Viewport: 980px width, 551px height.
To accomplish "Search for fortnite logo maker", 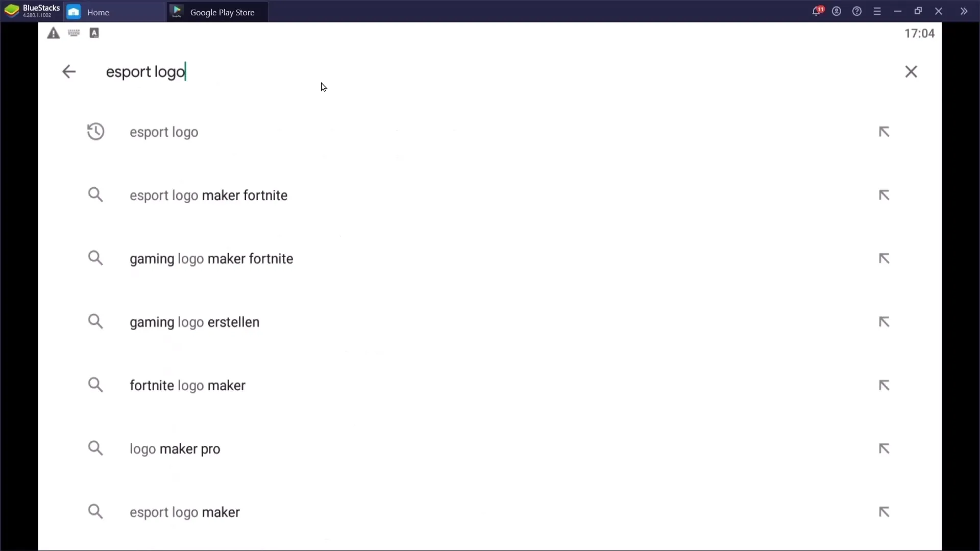I will point(187,385).
